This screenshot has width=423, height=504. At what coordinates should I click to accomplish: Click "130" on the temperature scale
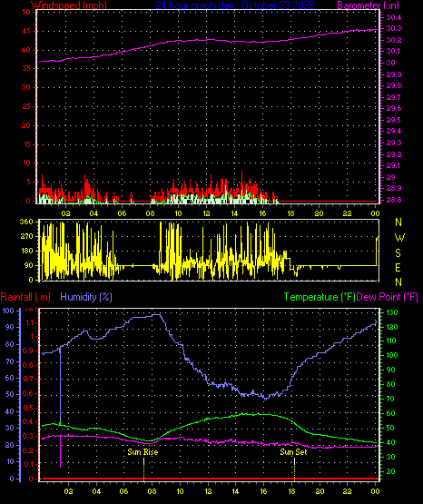(391, 312)
